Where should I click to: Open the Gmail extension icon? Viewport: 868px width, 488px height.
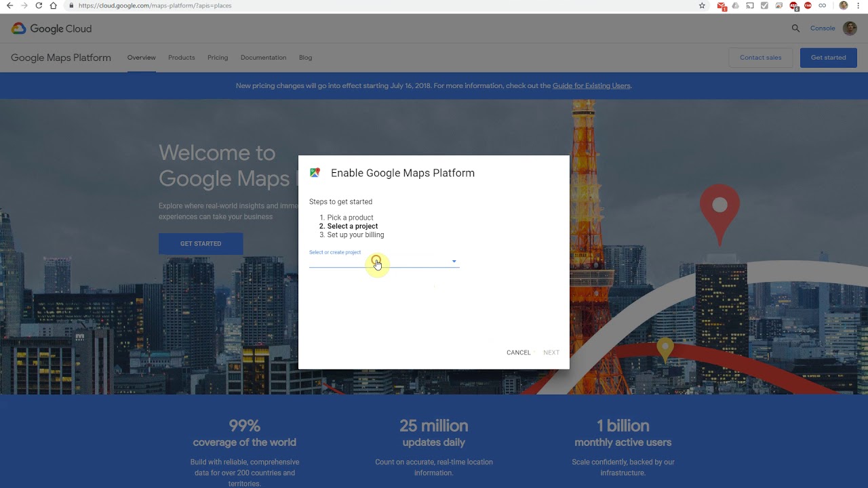[722, 5]
